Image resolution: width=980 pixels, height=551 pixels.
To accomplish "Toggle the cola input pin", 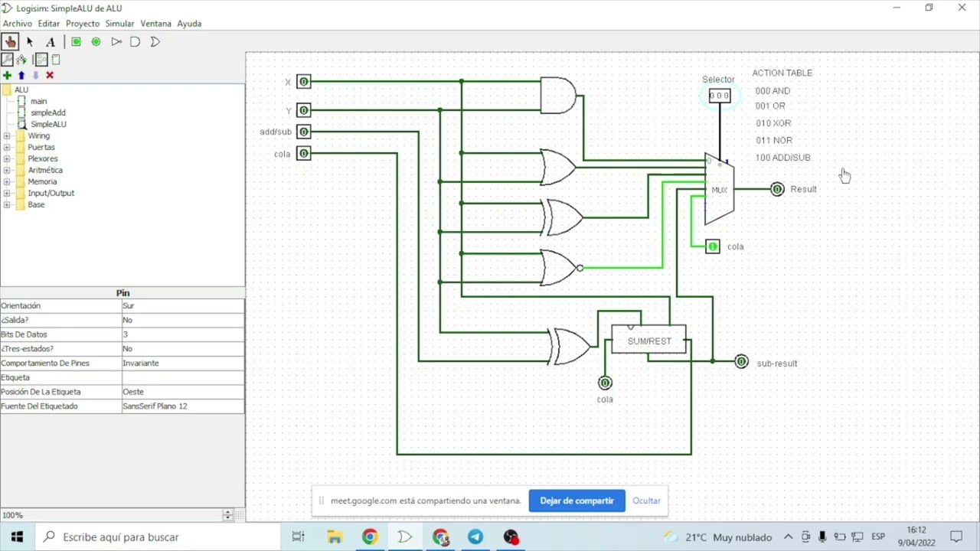I will click(304, 154).
